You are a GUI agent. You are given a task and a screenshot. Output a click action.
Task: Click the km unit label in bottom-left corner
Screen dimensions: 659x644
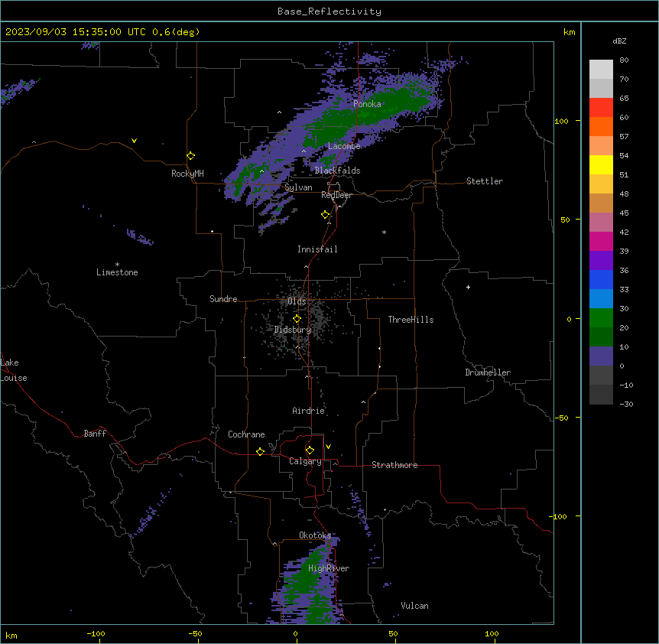(11, 636)
